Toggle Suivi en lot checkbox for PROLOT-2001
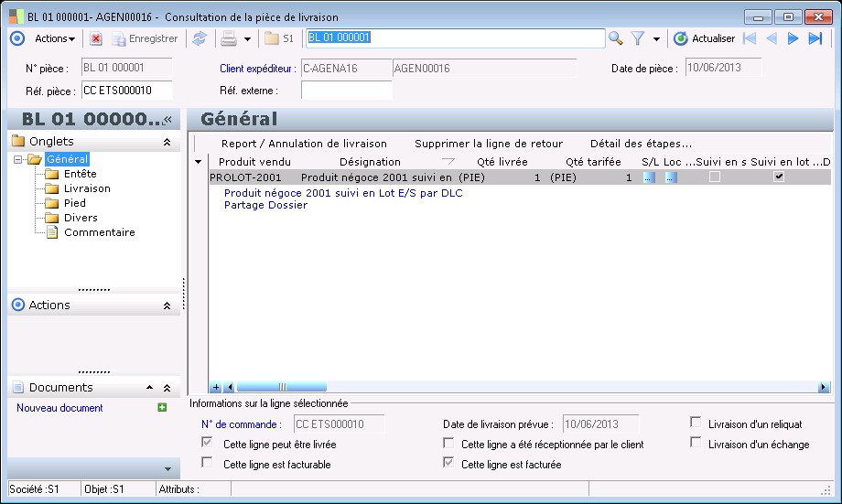The width and height of the screenshot is (842, 504). point(779,177)
